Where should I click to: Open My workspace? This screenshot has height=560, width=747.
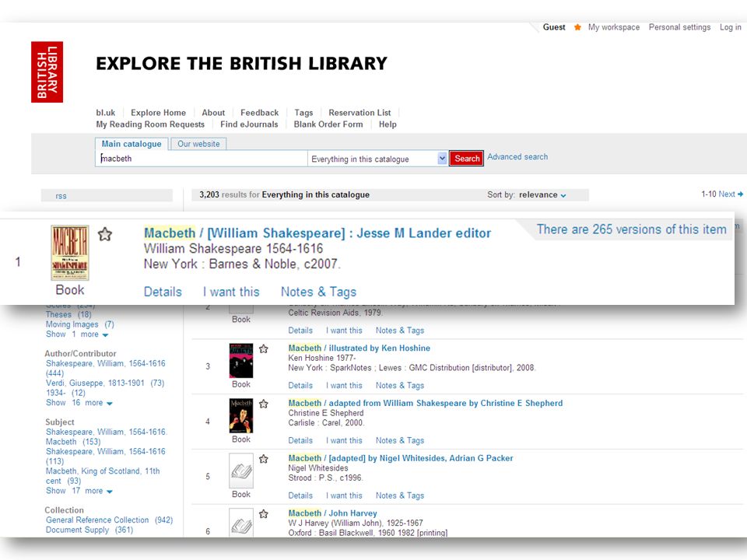[614, 27]
